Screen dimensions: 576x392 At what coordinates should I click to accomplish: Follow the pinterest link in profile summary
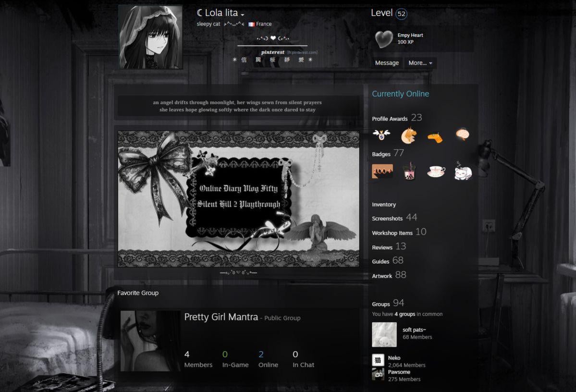point(272,52)
